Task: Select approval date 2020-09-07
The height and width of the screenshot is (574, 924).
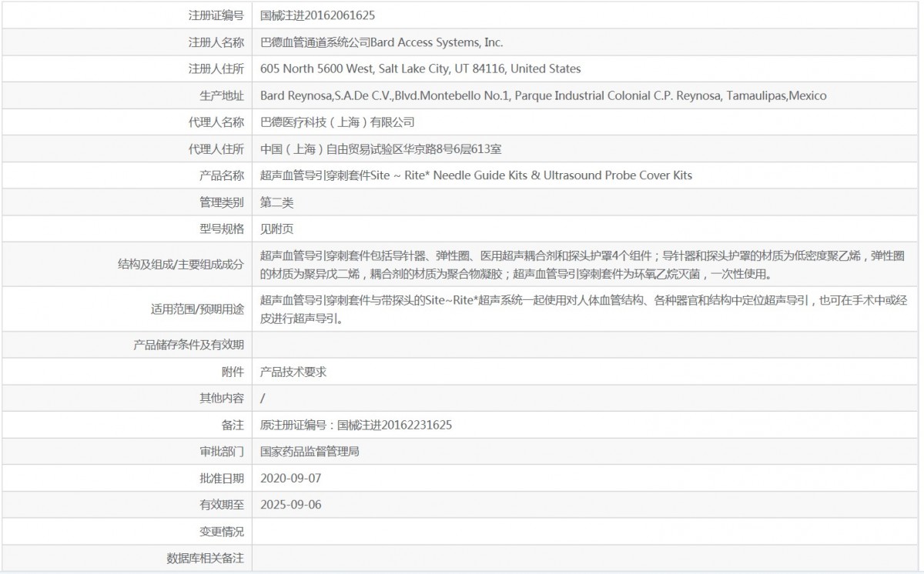Action: (290, 478)
